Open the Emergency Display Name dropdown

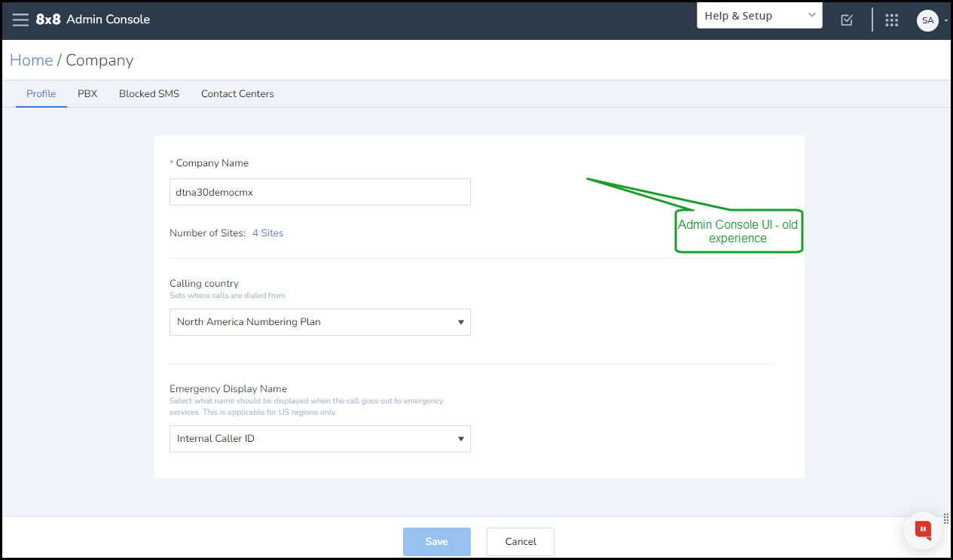pyautogui.click(x=320, y=439)
